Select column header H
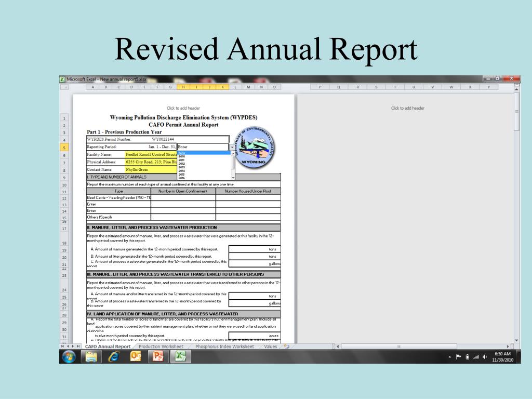532x399 pixels. 183,87
